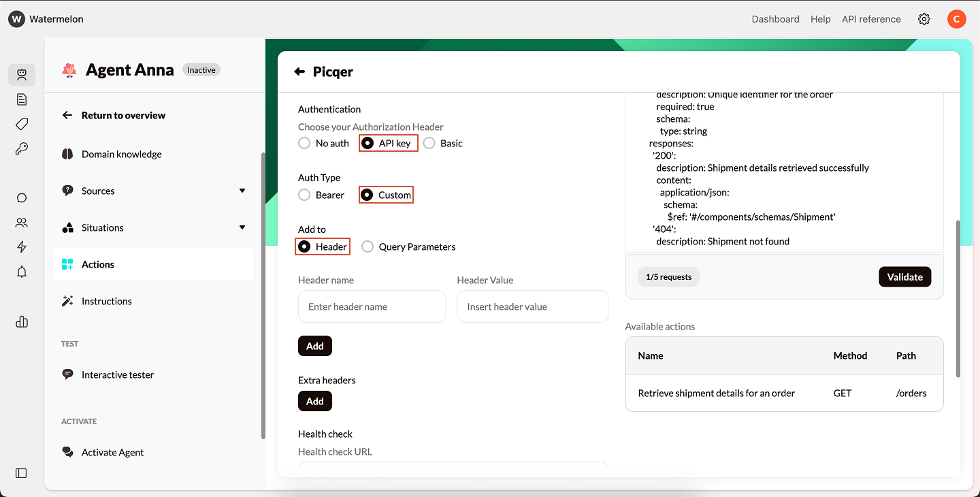Screen dimensions: 980x497
Task: Go to the API reference page
Action: point(871,19)
